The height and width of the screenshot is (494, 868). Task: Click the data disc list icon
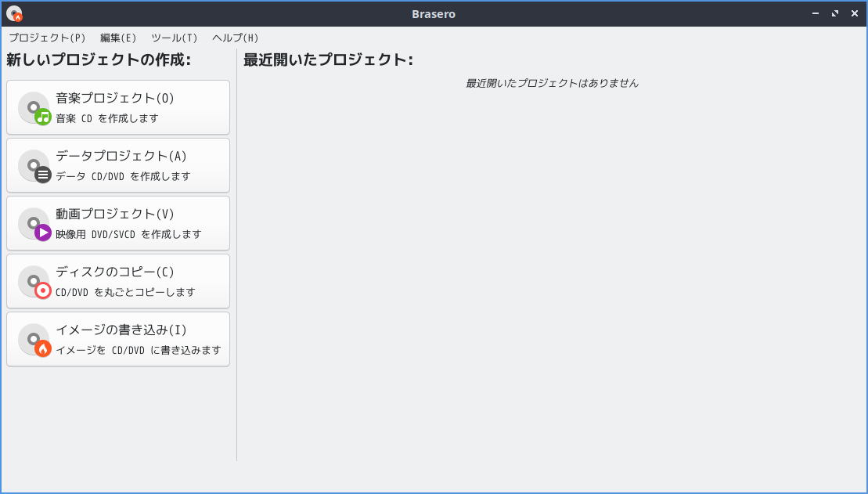click(x=34, y=166)
